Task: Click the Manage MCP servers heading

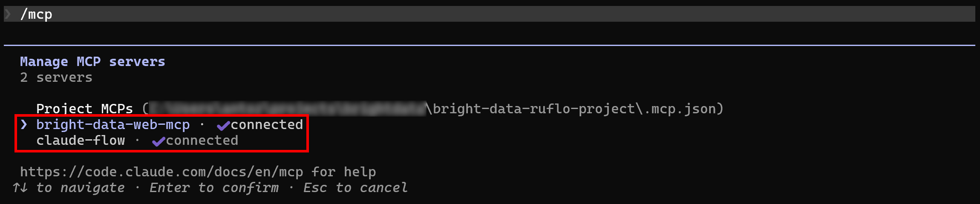Action: [x=92, y=62]
